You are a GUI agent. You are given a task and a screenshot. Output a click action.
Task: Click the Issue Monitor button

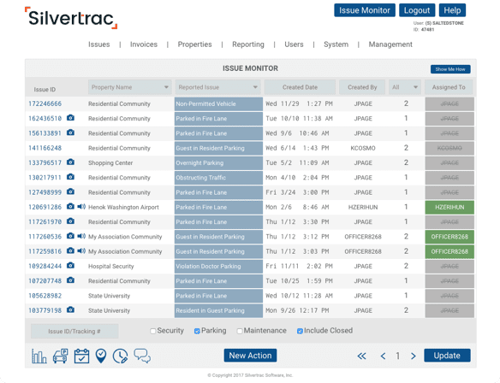click(x=365, y=10)
